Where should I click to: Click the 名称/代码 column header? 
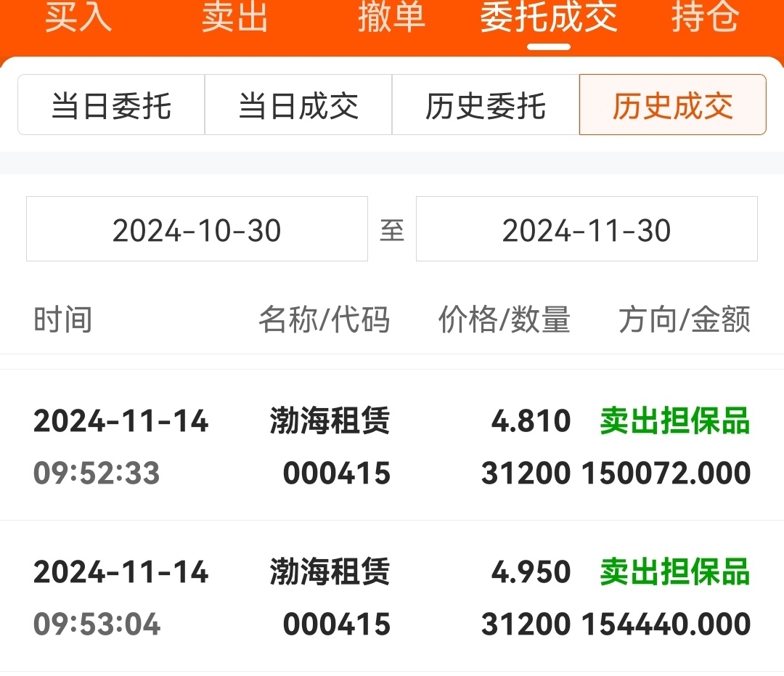pos(324,319)
